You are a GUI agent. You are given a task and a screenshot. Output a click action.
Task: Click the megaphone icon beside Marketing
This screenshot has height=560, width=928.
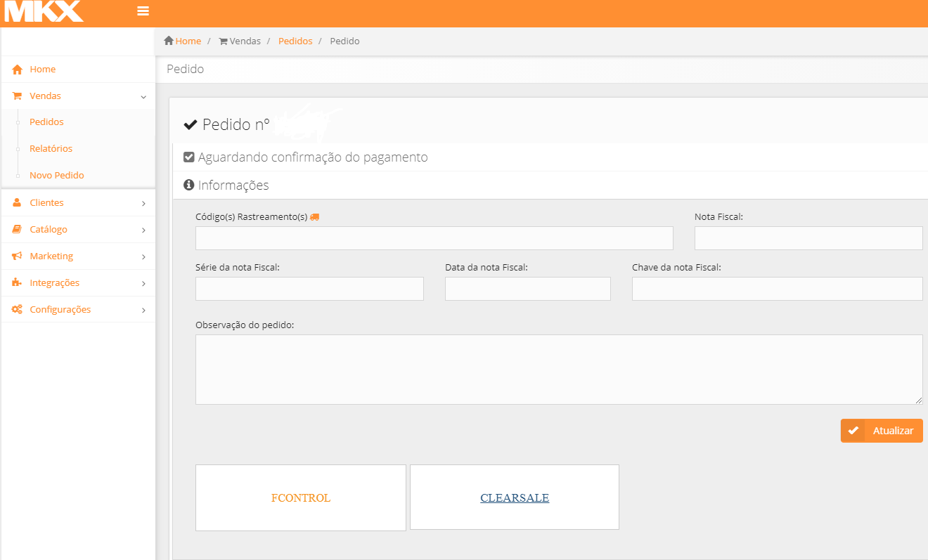(18, 256)
